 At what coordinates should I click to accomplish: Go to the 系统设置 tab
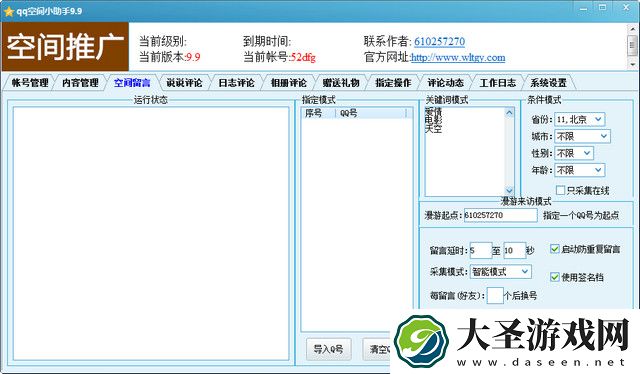(x=549, y=83)
